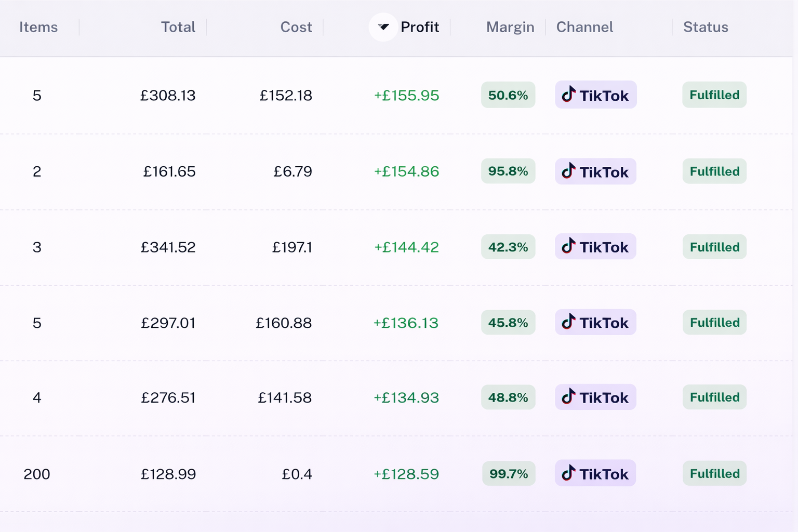
Task: Click TikTok icon in the £276.51 row
Action: [x=569, y=397]
